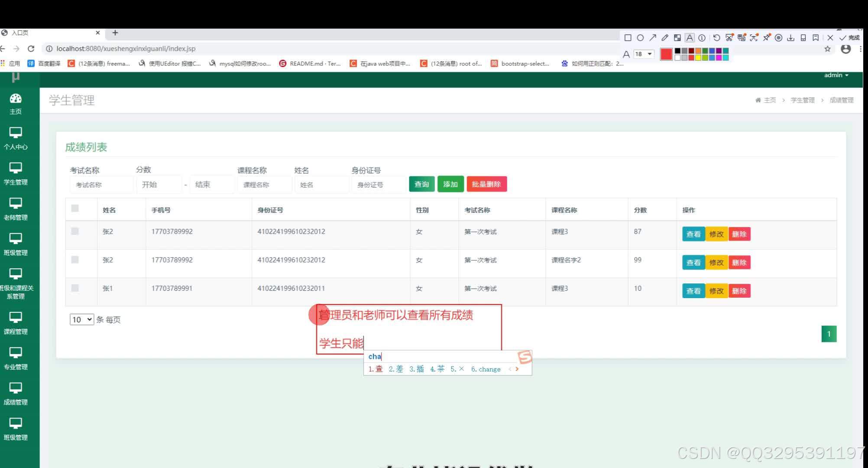Pin the screenshot to screen
This screenshot has height=468, width=868.
tap(767, 38)
